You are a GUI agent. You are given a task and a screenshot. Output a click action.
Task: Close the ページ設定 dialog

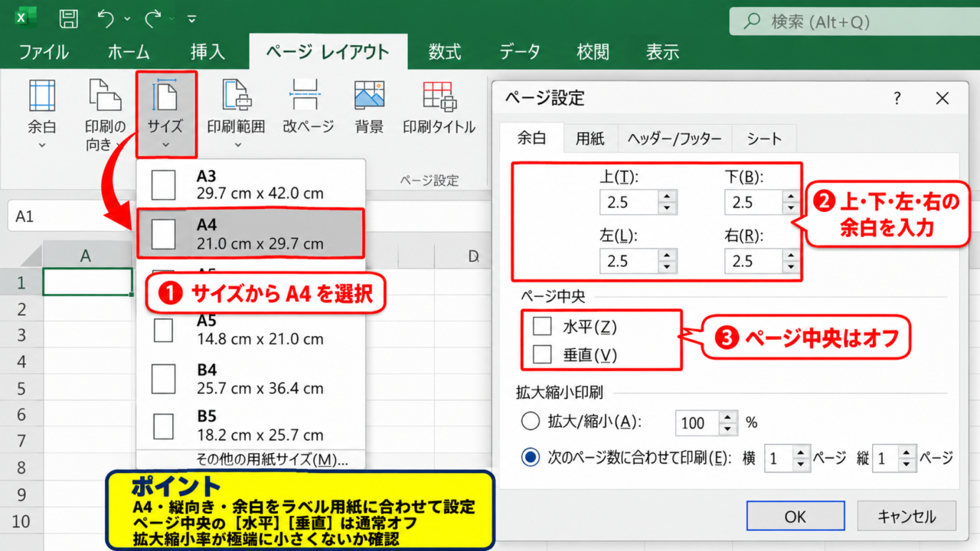click(x=942, y=98)
